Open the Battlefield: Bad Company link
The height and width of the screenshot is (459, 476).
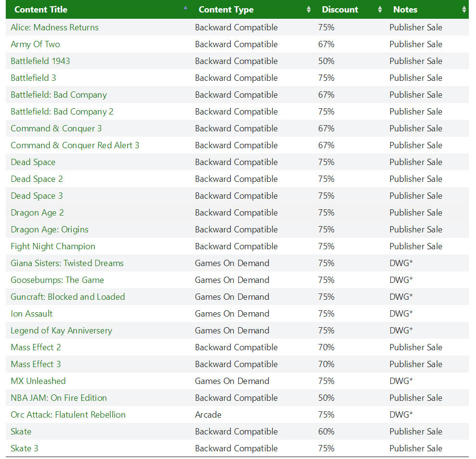pyautogui.click(x=59, y=95)
